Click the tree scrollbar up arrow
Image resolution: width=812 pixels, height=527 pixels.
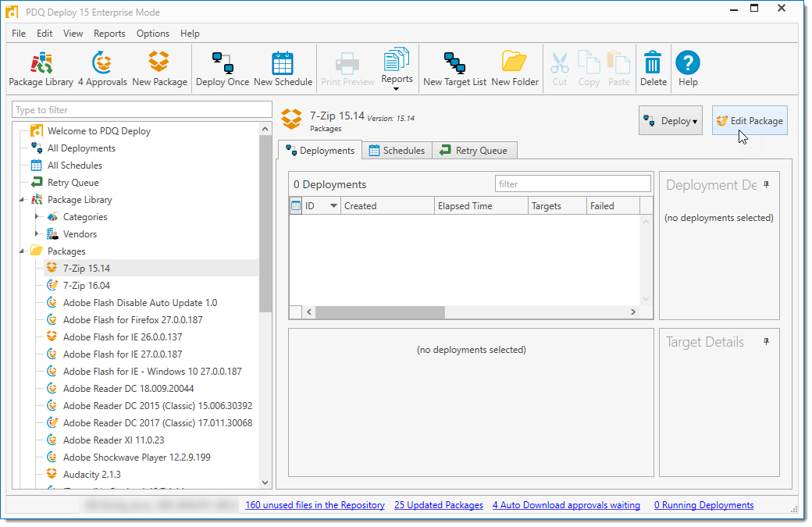pyautogui.click(x=265, y=129)
